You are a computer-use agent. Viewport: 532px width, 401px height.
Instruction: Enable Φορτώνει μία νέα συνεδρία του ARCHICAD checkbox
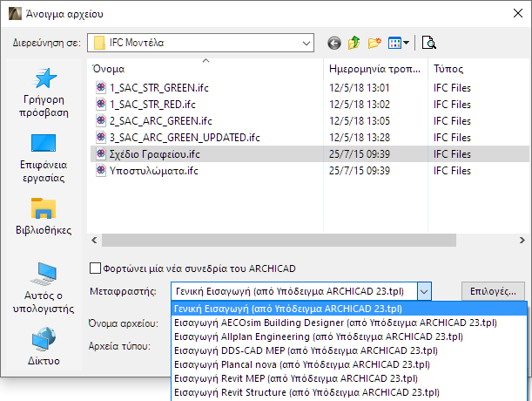(95, 268)
